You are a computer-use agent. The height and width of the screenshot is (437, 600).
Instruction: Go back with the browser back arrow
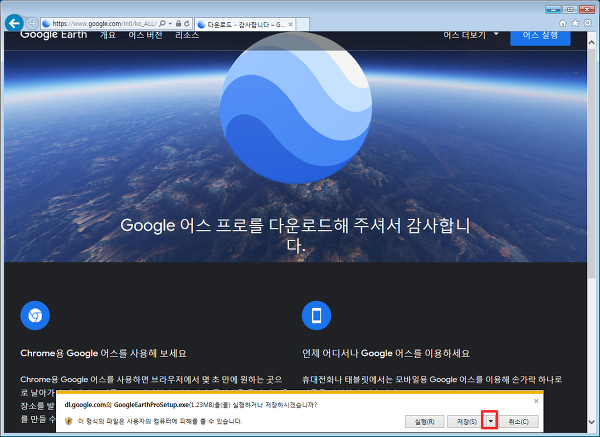pyautogui.click(x=14, y=23)
